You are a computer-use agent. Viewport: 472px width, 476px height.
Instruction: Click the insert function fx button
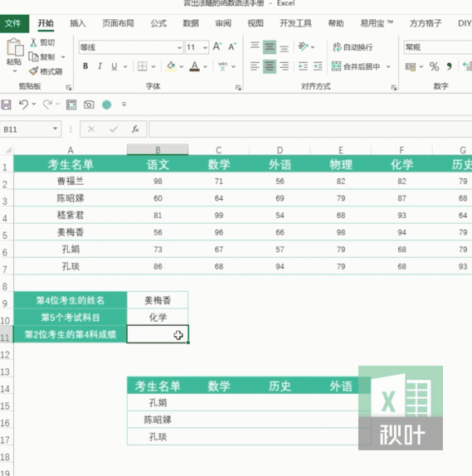click(135, 129)
